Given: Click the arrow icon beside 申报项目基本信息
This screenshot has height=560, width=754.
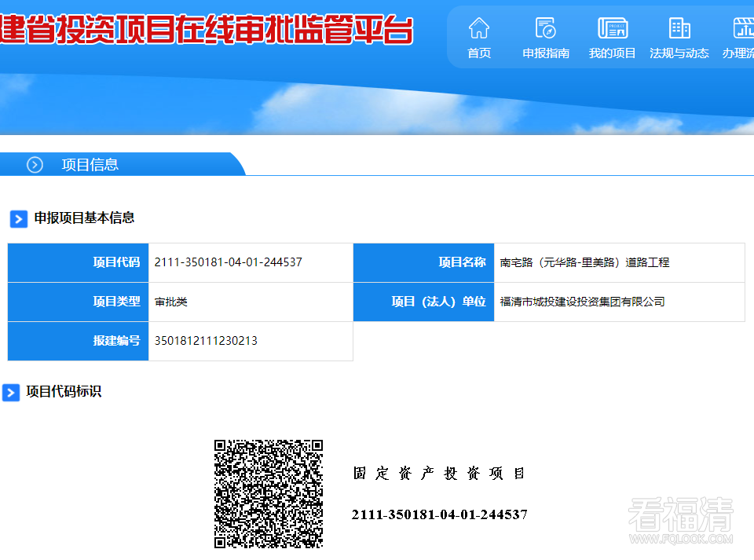Looking at the screenshot, I should (x=19, y=218).
